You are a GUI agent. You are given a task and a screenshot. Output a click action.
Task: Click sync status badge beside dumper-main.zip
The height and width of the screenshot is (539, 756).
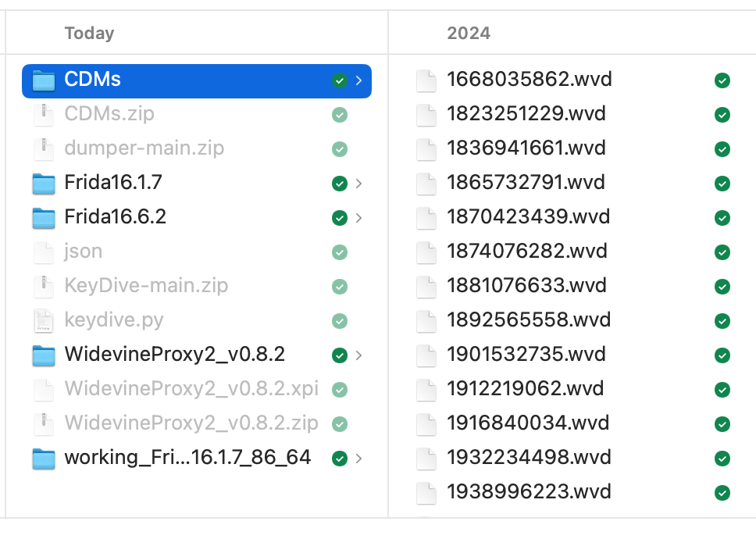pos(339,149)
